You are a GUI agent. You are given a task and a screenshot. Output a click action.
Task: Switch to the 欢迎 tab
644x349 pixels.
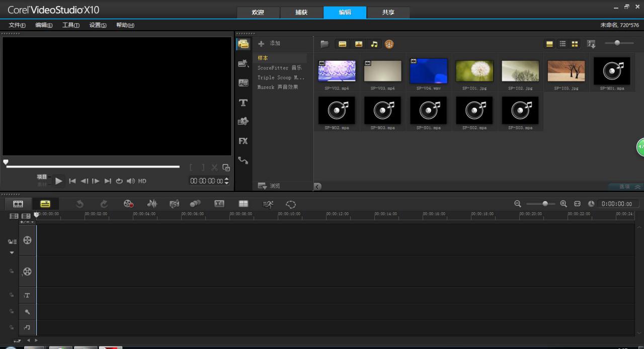258,13
